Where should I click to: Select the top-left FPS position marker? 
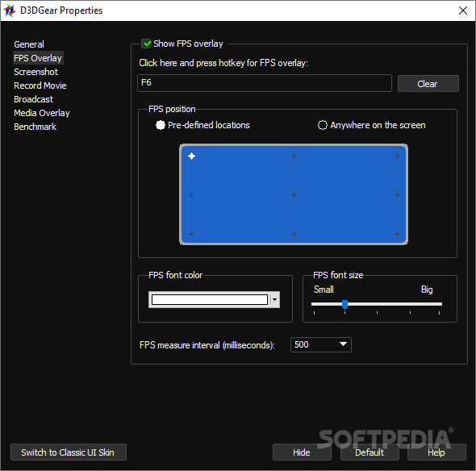tap(191, 156)
